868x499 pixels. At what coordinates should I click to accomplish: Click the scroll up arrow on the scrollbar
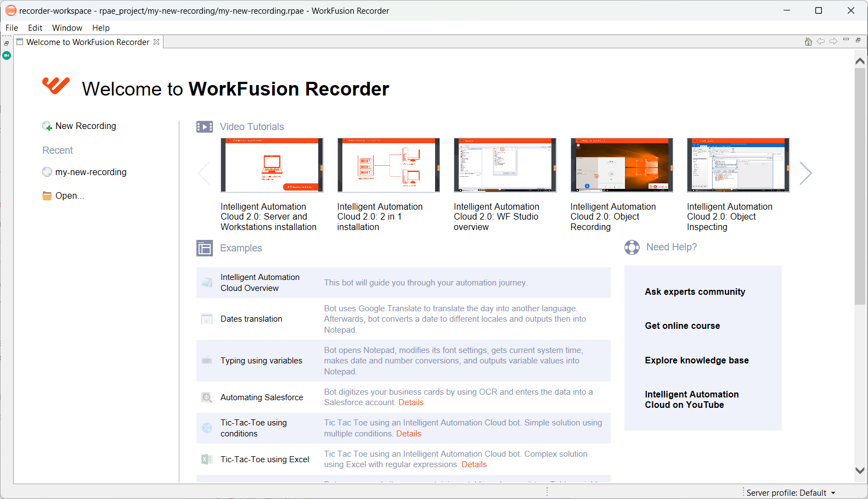click(860, 61)
